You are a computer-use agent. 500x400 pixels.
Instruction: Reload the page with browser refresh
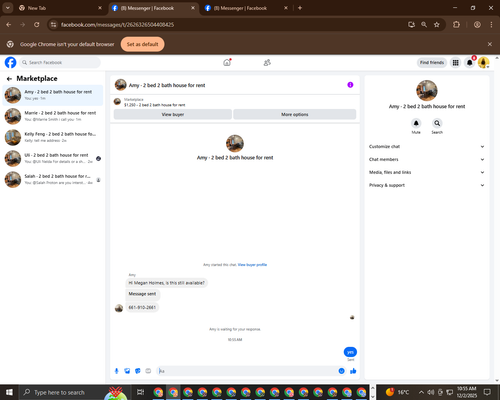(37, 25)
